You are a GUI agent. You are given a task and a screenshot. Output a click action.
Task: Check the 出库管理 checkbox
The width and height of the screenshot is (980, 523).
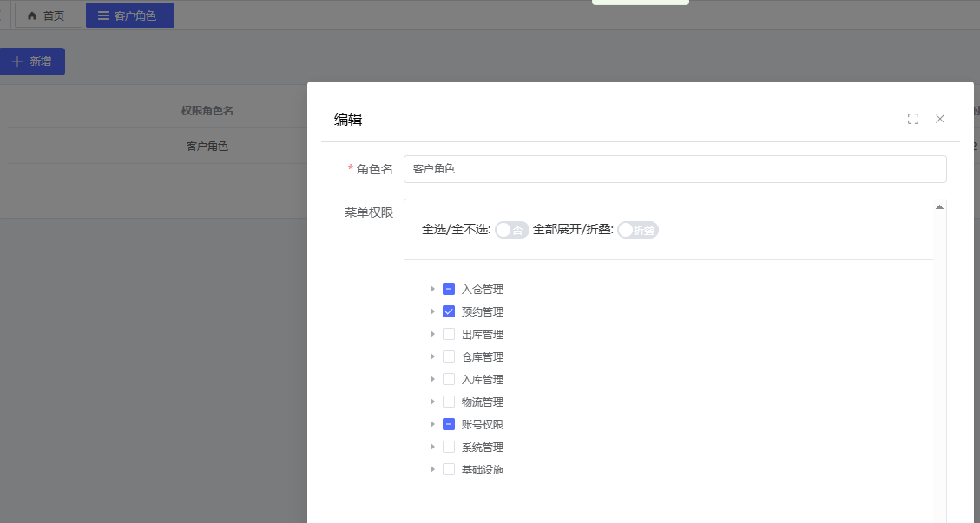click(x=449, y=334)
